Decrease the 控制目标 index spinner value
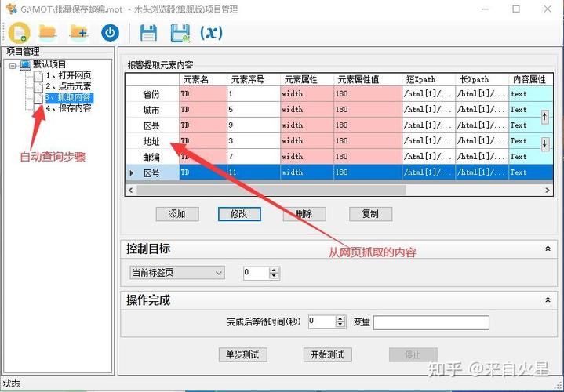 tap(274, 276)
